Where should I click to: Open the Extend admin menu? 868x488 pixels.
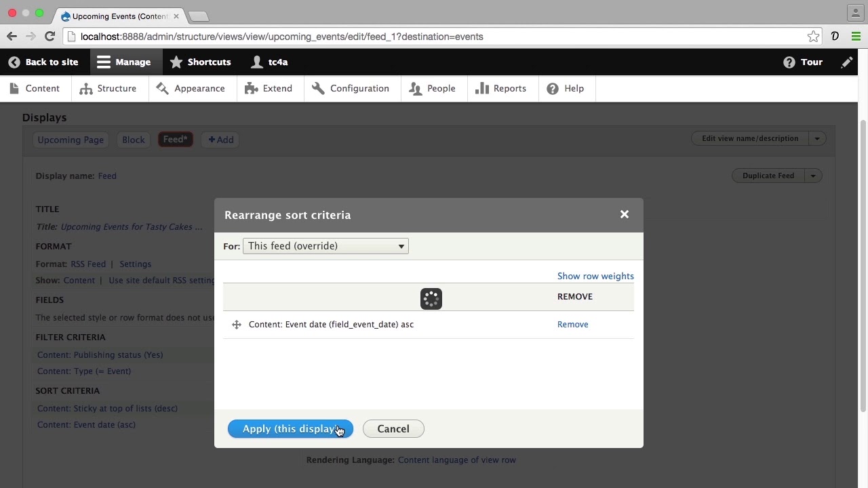[x=269, y=88]
